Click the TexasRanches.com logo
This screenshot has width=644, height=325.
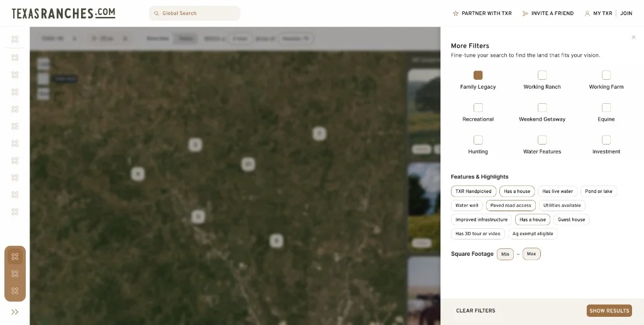click(x=64, y=13)
